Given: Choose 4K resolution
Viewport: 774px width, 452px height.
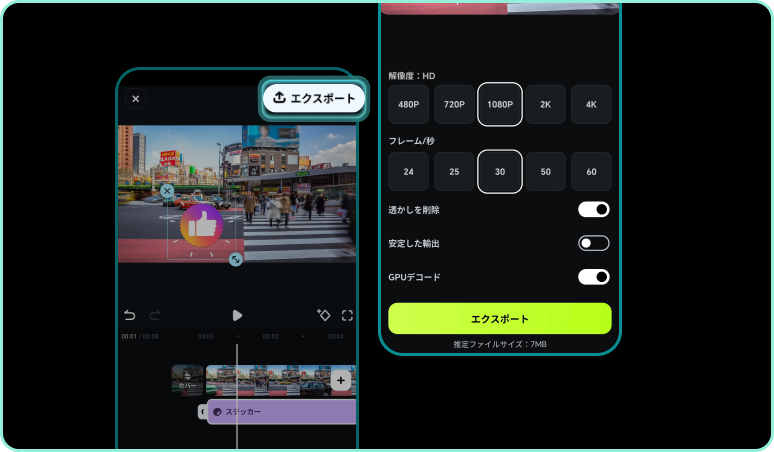Looking at the screenshot, I should [591, 105].
